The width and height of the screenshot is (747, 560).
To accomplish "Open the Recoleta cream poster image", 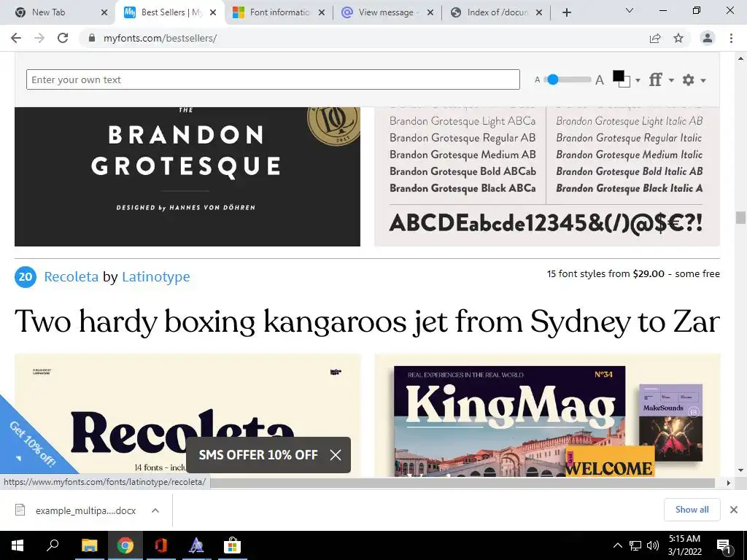I will [187, 415].
